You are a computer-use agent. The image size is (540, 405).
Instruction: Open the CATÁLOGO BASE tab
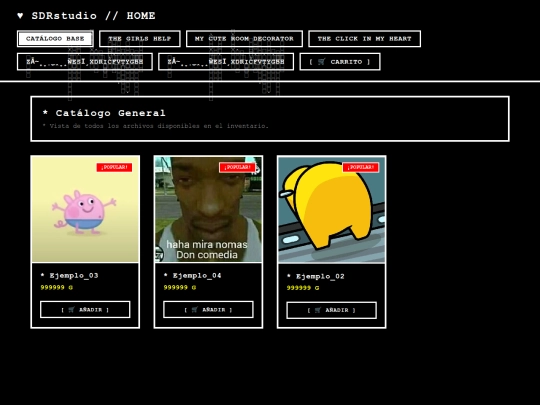click(x=55, y=39)
